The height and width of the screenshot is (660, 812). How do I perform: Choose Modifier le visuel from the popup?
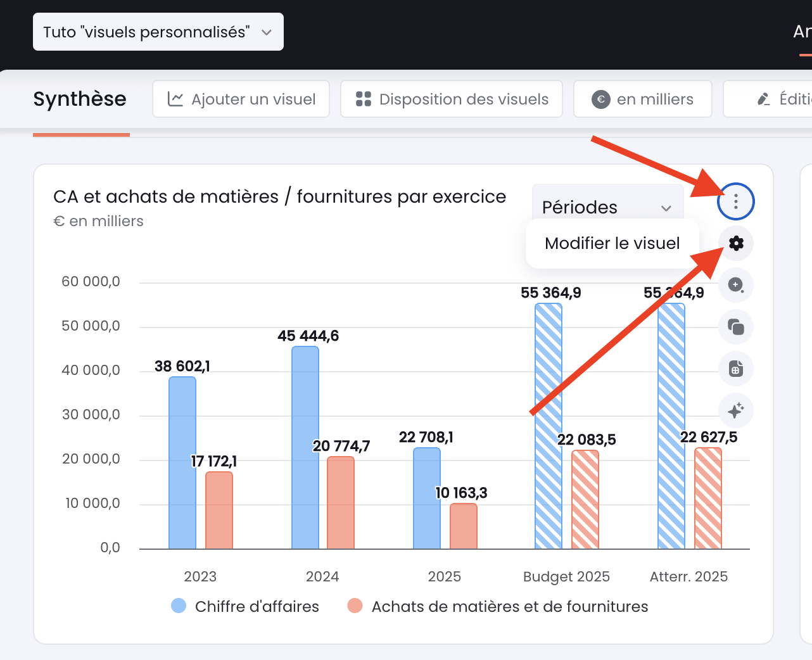pyautogui.click(x=612, y=243)
